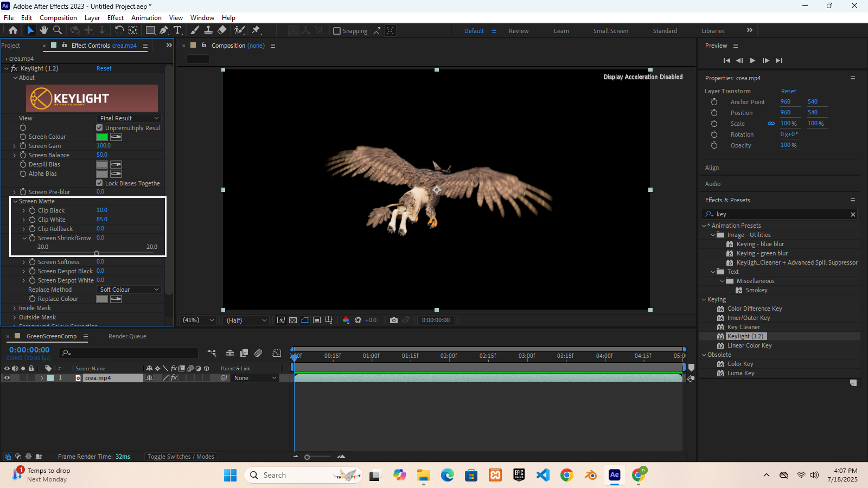Toggle Keylight fx effect enable switch
The height and width of the screenshot is (488, 868).
click(14, 68)
